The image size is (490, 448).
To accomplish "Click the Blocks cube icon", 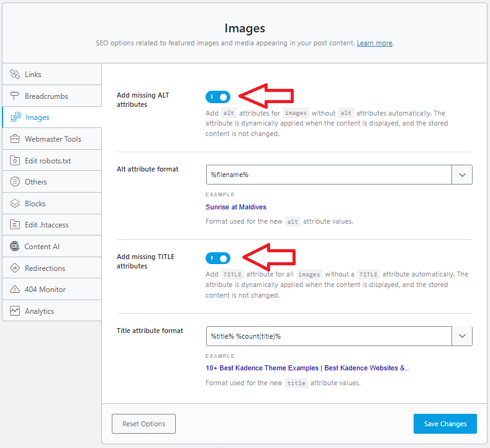I will click(x=15, y=204).
